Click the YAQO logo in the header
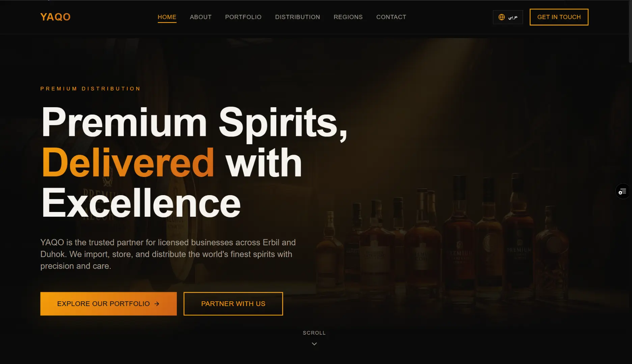Viewport: 632px width, 364px height. pyautogui.click(x=55, y=17)
